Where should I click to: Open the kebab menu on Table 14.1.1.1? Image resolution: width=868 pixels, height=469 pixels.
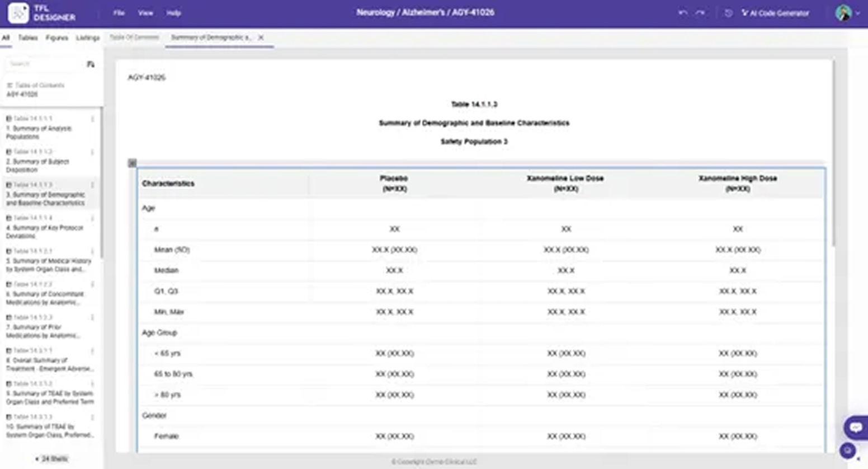[x=94, y=119]
